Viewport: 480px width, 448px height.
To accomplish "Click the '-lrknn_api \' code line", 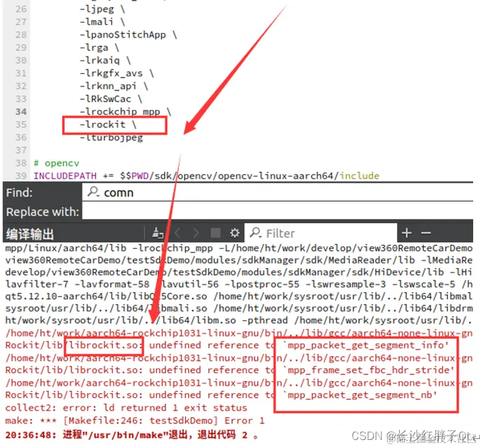I will [x=114, y=86].
